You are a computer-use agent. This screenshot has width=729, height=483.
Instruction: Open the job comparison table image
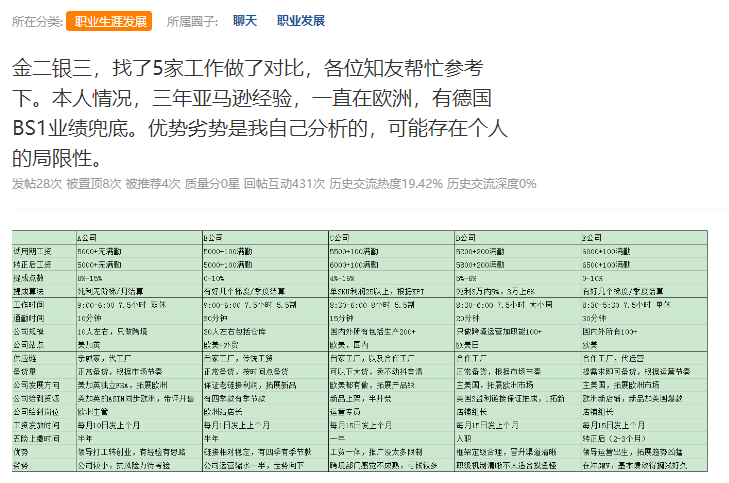(359, 351)
